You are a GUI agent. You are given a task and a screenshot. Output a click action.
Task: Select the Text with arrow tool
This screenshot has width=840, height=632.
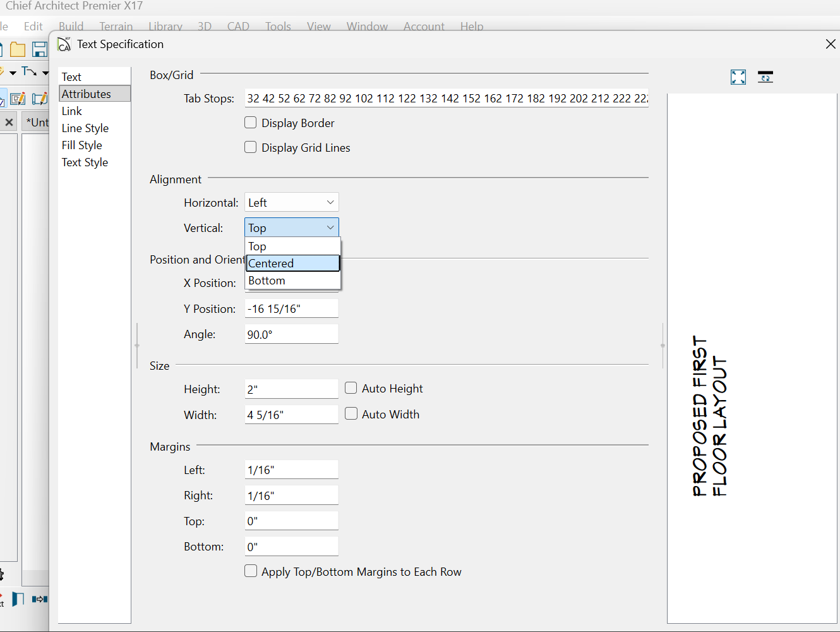(29, 72)
